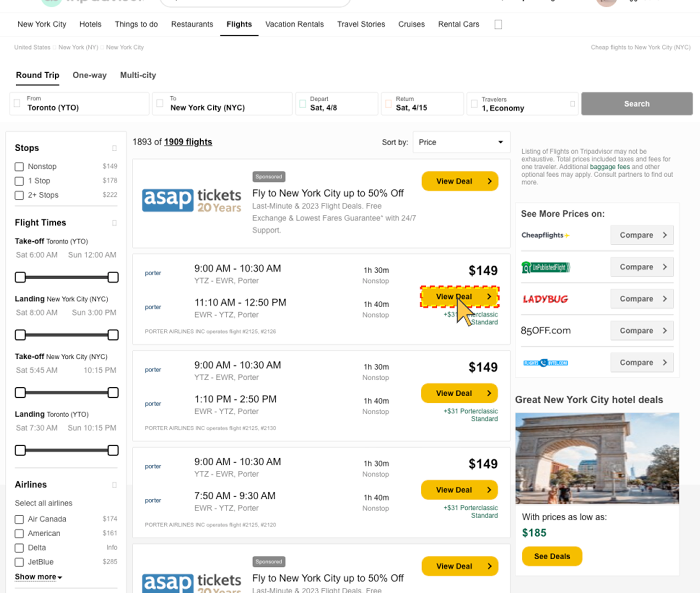
Task: Collapse the Airlines filter section
Action: (114, 485)
